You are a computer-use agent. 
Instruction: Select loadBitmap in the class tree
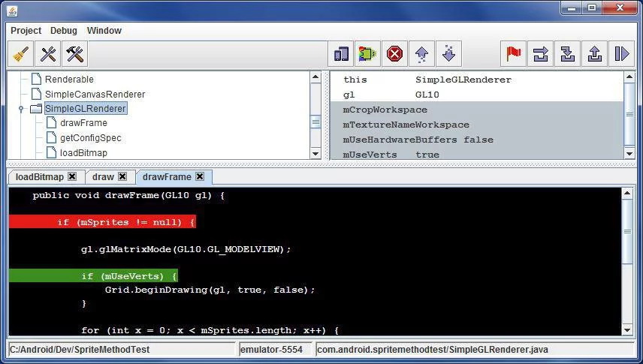(83, 152)
